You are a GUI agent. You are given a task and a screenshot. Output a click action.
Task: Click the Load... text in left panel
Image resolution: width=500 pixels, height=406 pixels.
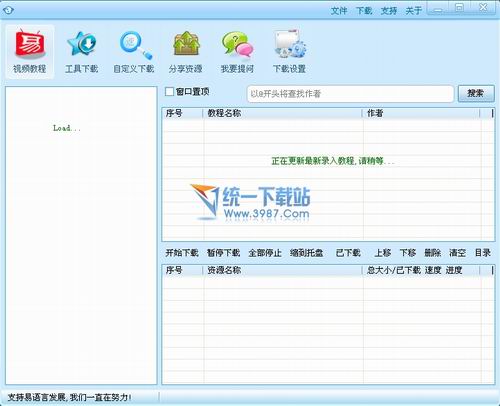[x=67, y=128]
